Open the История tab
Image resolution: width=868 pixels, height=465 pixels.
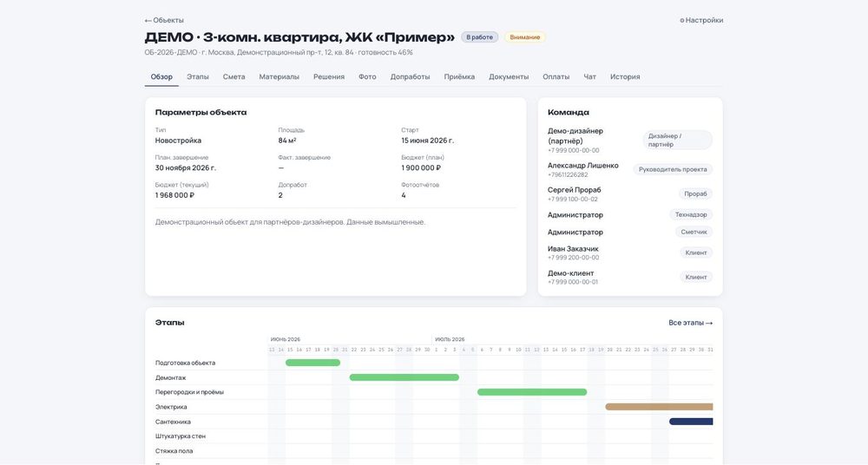[625, 77]
